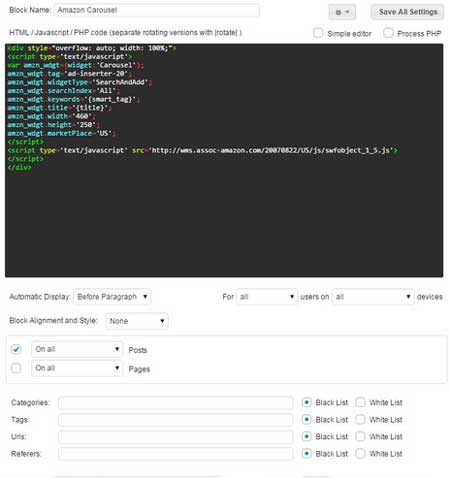The image size is (450, 478).
Task: Click the opening div style code line
Action: tap(92, 48)
